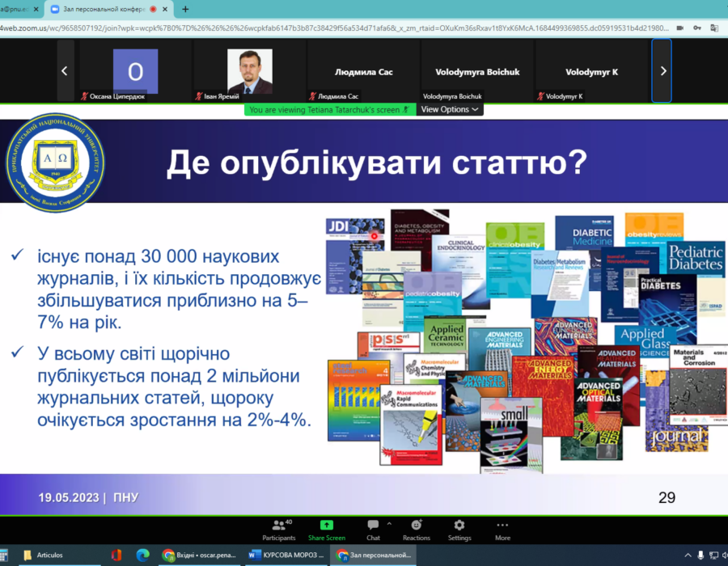
Task: Open Microsoft Office from the taskbar
Action: [x=116, y=555]
